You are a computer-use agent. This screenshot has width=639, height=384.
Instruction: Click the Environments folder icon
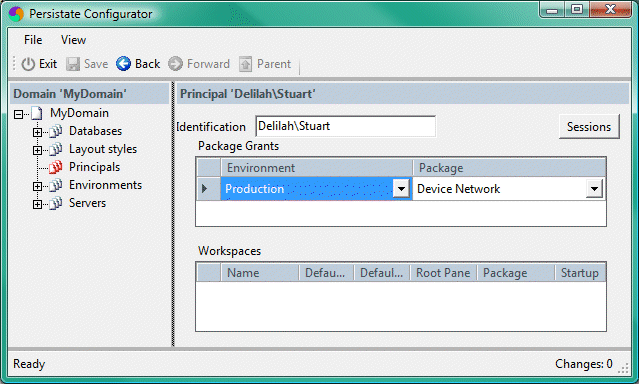pos(56,185)
